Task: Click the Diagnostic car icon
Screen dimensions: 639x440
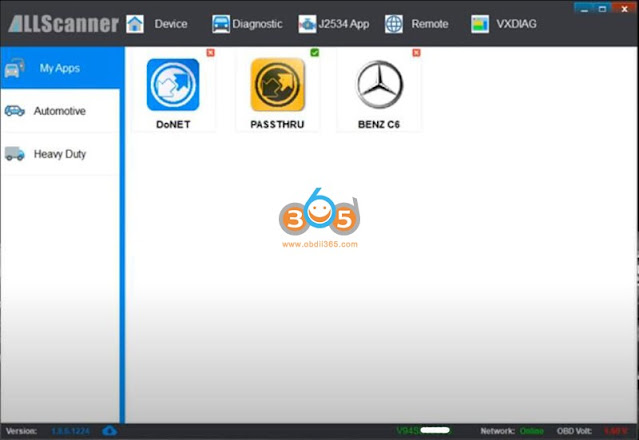Action: (x=221, y=24)
